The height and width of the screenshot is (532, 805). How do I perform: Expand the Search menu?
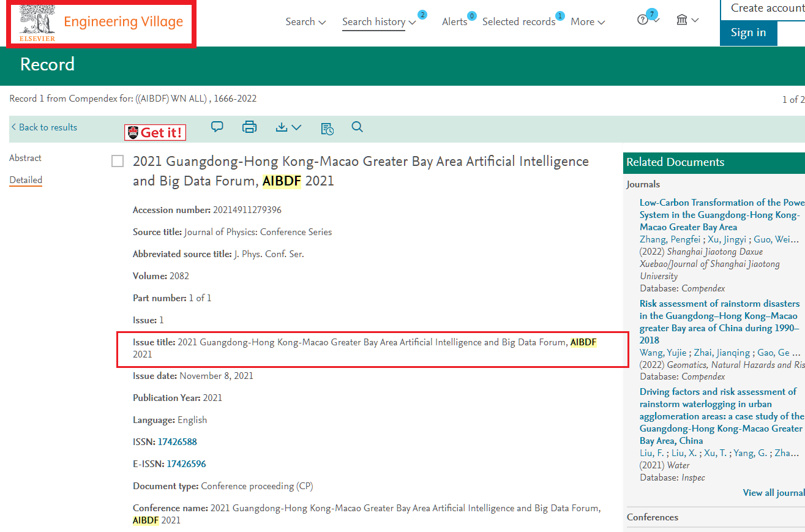pos(305,21)
